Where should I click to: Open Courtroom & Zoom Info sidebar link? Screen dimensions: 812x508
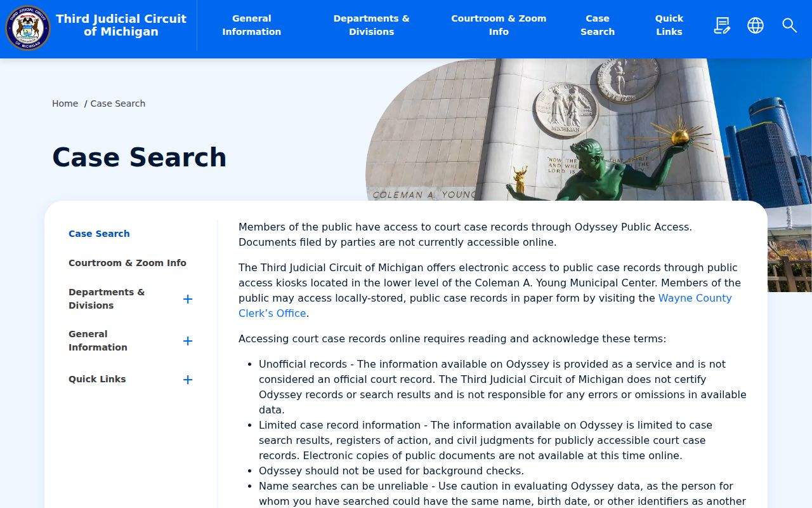(128, 263)
